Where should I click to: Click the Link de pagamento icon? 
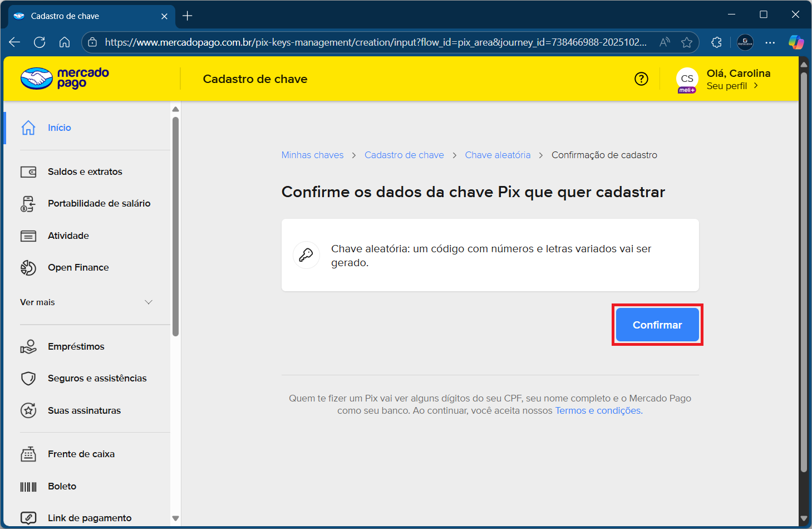pyautogui.click(x=28, y=517)
